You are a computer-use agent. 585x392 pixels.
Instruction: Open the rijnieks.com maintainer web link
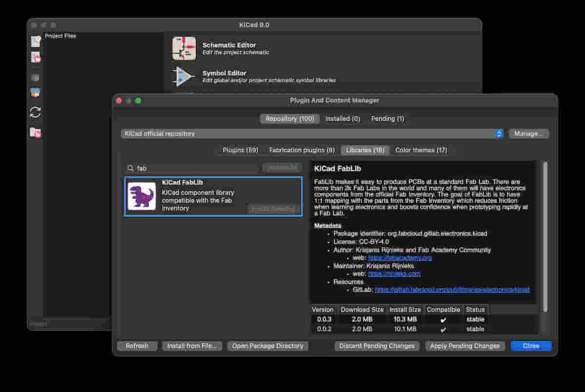pos(394,274)
